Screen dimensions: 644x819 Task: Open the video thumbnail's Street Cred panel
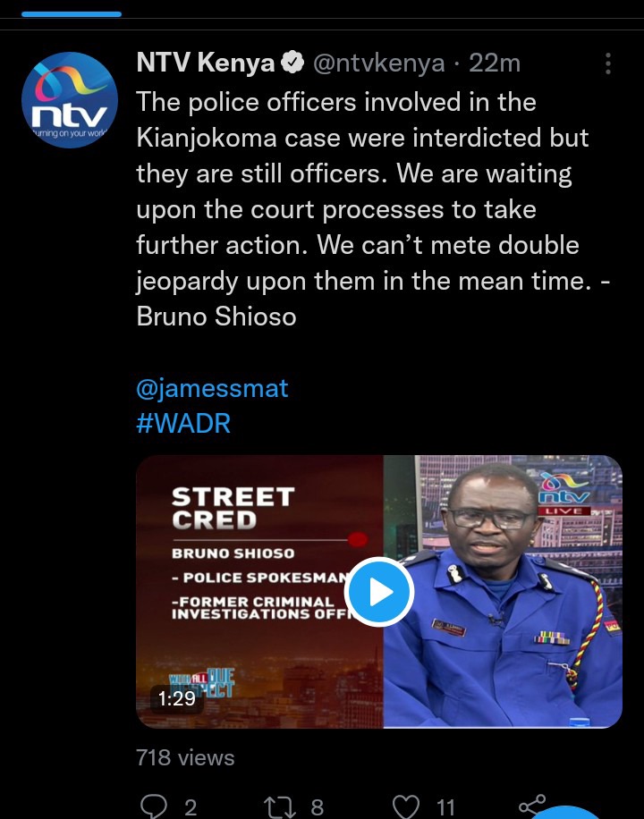[259, 592]
